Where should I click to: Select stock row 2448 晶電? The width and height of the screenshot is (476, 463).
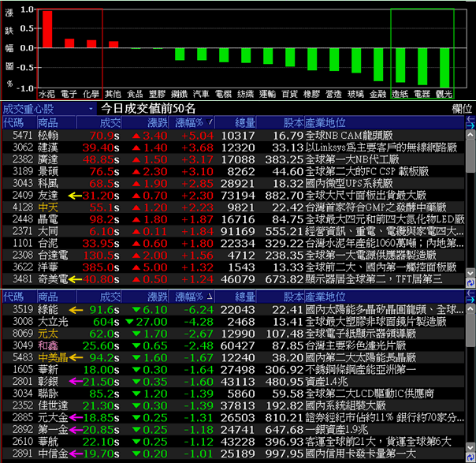(233, 219)
